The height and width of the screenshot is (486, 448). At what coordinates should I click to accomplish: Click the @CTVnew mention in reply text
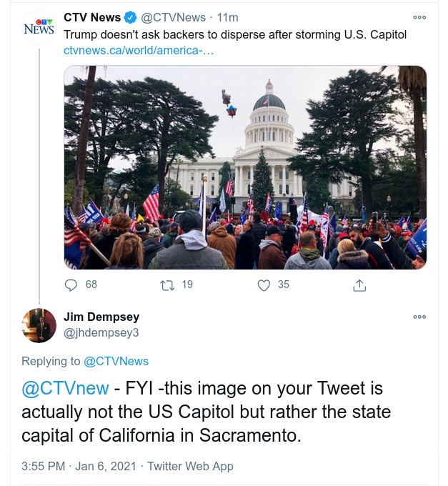[65, 389]
